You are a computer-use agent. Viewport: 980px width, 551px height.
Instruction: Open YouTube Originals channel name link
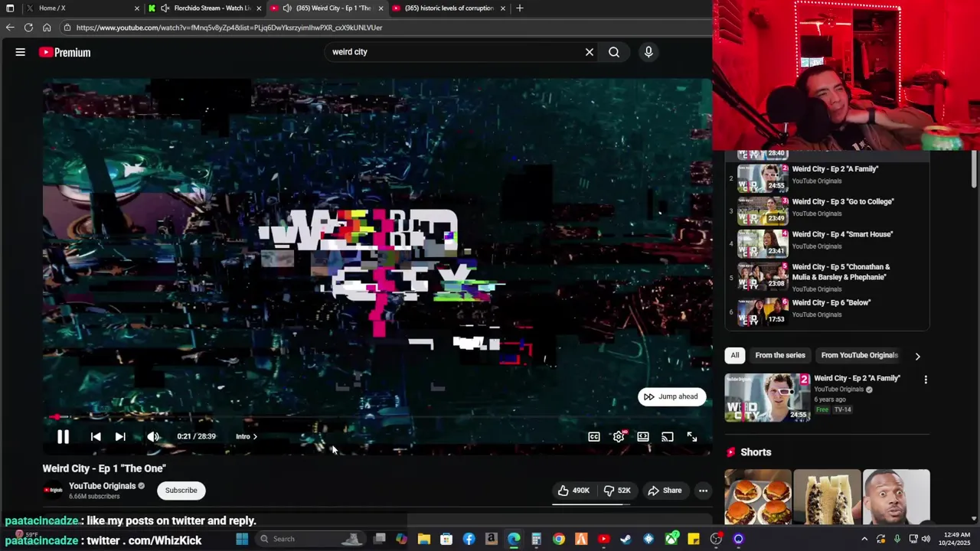tap(102, 486)
